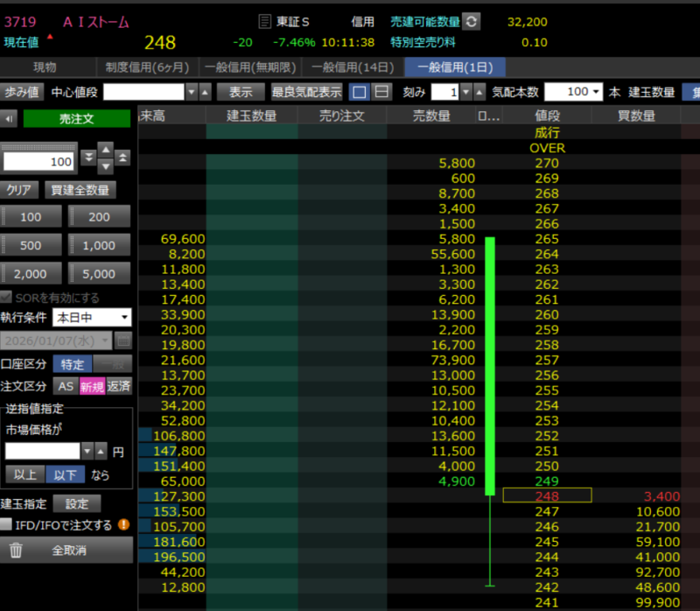
Task: Click the orange IFD/IFO warning icon
Action: tap(123, 525)
